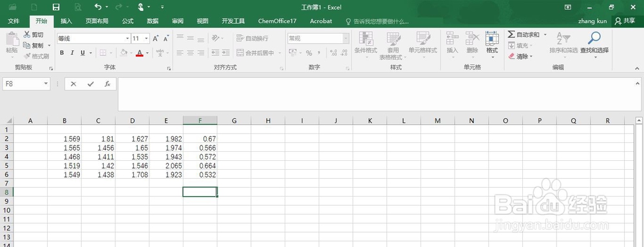Click Insert Function fx icon
The height and width of the screenshot is (247, 644).
point(107,84)
